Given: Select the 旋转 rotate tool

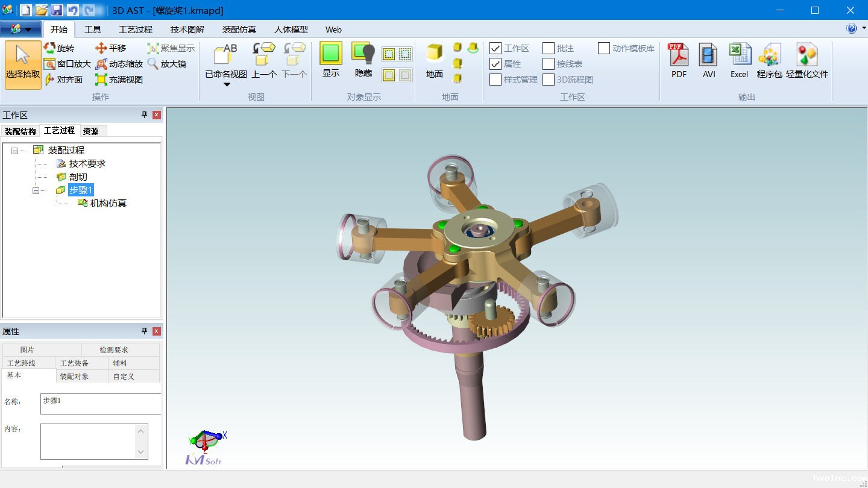Looking at the screenshot, I should (x=59, y=48).
